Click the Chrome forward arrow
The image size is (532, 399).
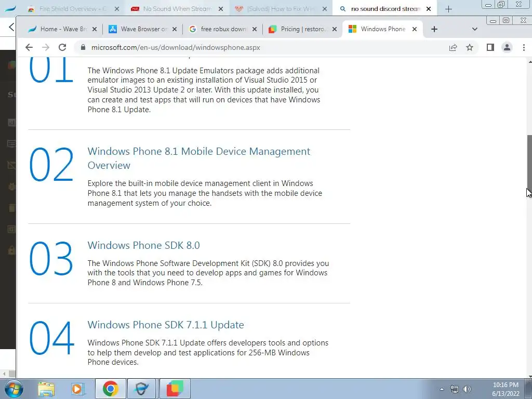[x=46, y=47]
